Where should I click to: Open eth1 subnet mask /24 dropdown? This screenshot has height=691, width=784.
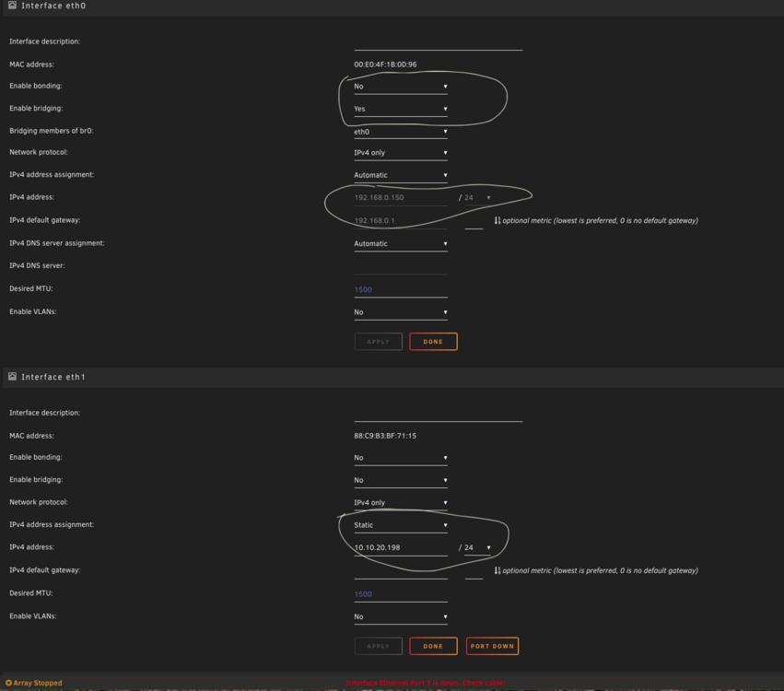click(477, 548)
